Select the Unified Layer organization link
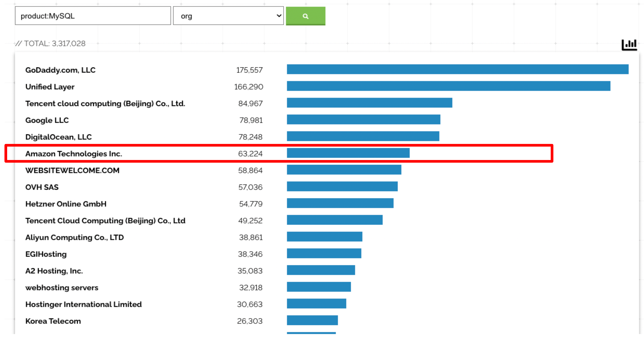 pos(50,87)
